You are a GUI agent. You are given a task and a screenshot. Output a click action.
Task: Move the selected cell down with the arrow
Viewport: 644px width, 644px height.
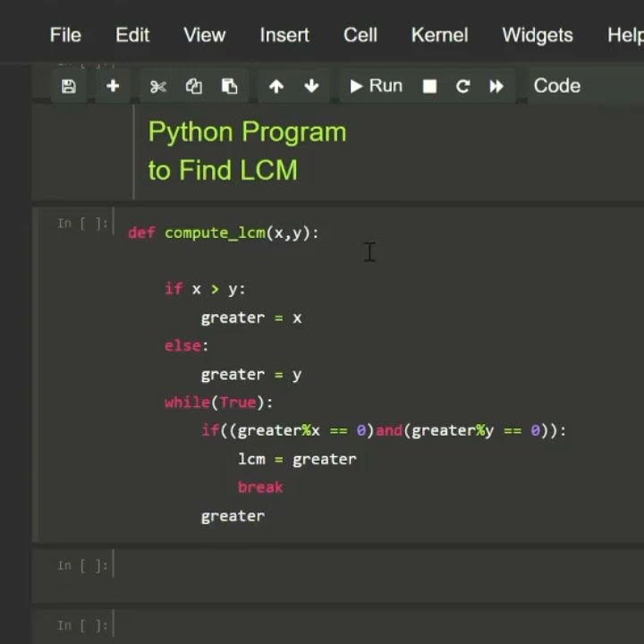click(x=312, y=86)
